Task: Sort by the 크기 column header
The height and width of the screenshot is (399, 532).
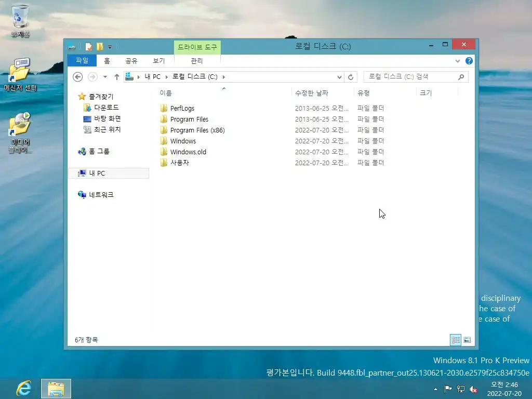Action: click(x=437, y=92)
